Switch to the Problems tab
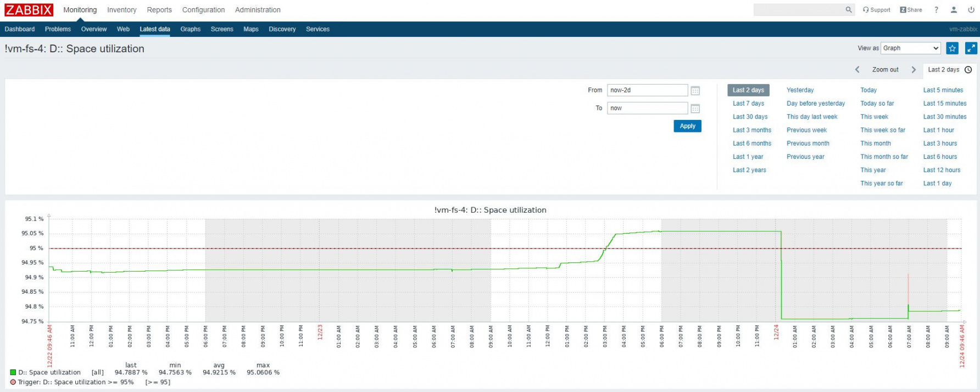Screen dimensions: 980x392 (x=58, y=29)
